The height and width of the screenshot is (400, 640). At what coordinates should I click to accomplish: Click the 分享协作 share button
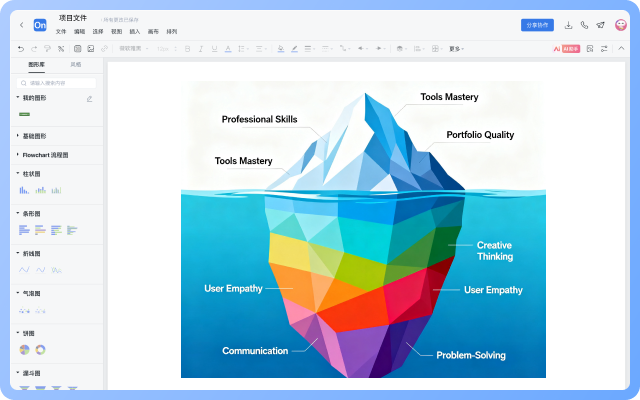537,25
